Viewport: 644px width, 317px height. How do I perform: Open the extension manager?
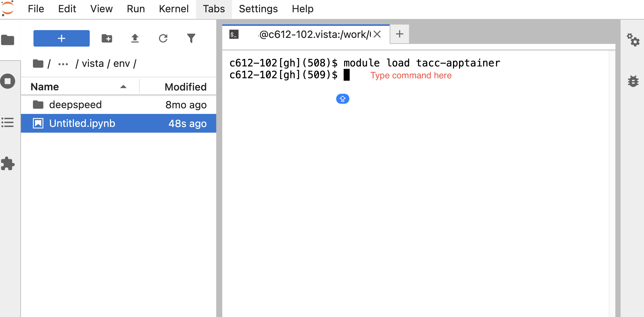8,164
